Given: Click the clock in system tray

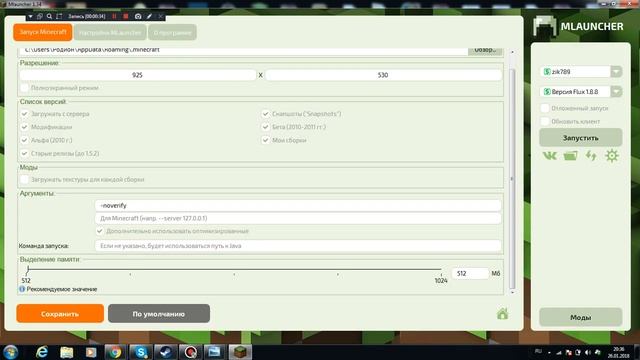Looking at the screenshot, I should coord(618,352).
